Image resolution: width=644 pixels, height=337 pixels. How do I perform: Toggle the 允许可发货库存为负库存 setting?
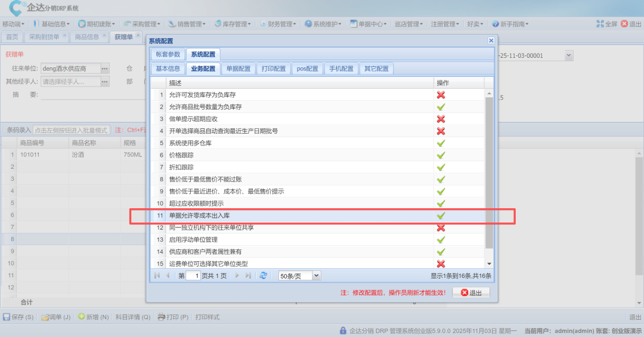coord(441,95)
